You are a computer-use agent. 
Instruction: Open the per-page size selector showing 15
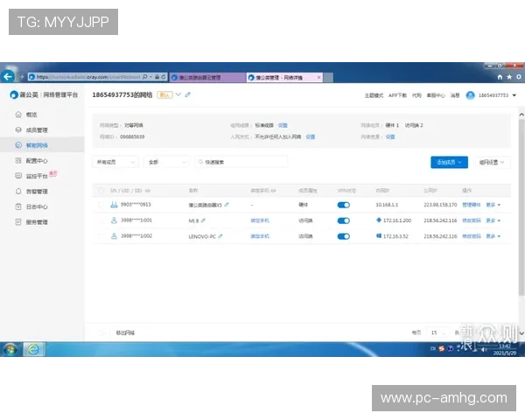(x=437, y=332)
